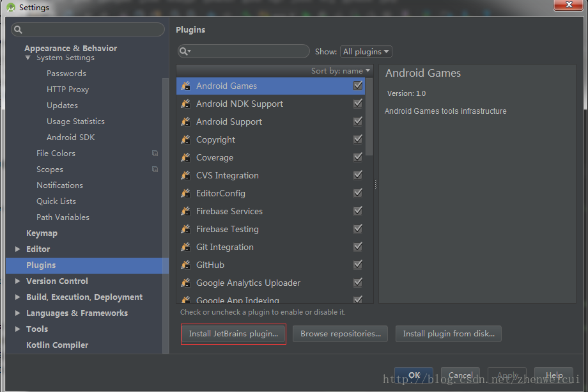Viewport: 588px width, 392px height.
Task: Close the Settings dialog window
Action: click(568, 5)
